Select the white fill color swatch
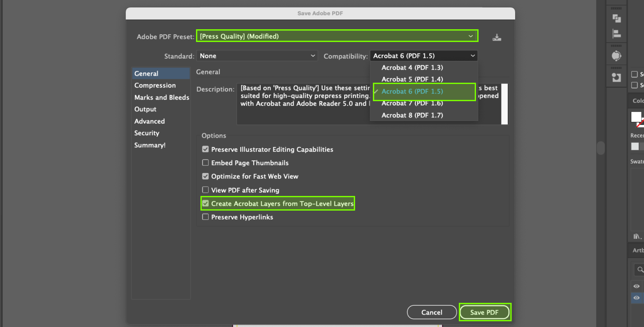Image resolution: width=644 pixels, height=327 pixels. (x=636, y=117)
